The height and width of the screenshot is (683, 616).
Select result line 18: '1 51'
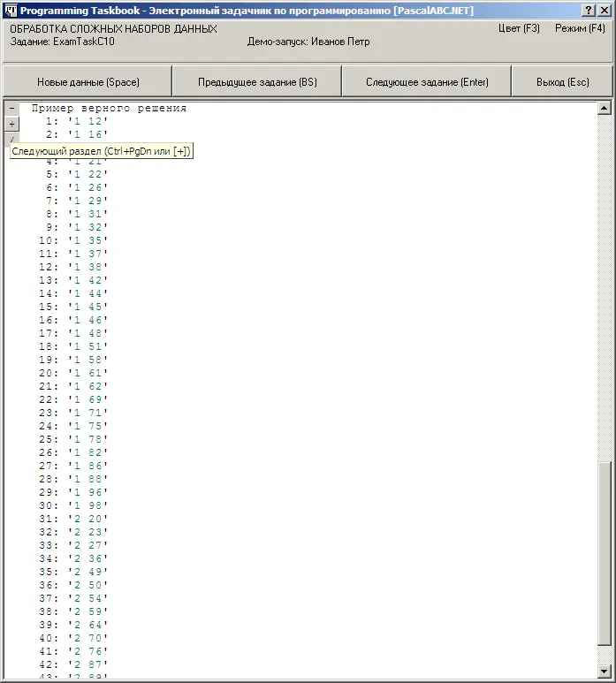click(72, 346)
